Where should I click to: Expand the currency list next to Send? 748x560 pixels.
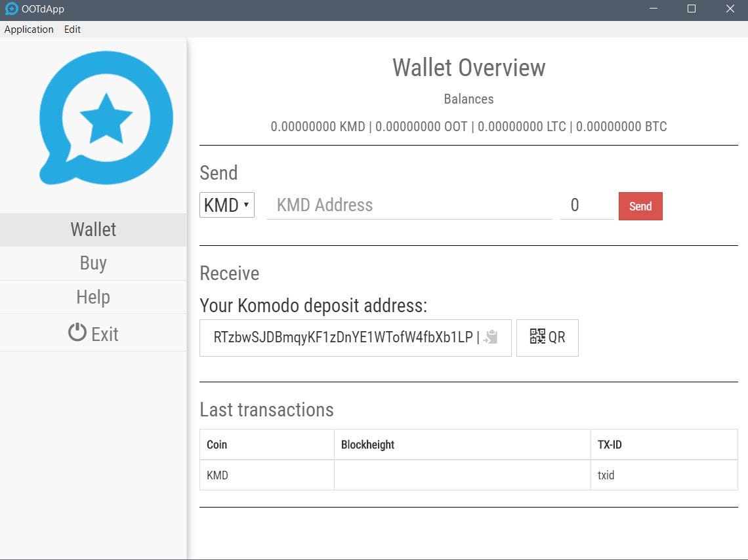pos(226,205)
